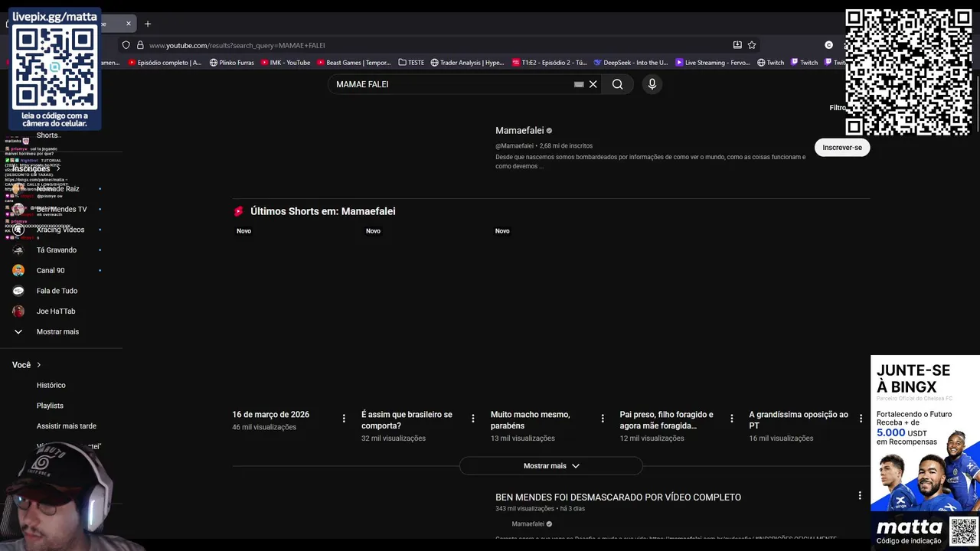Click the shield tracking protection icon
Screen dimensions: 980x551
[126, 45]
